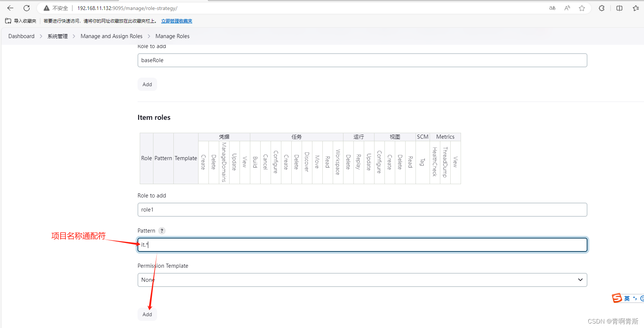This screenshot has height=328, width=644.
Task: Click the import favorites folder icon
Action: coord(8,21)
